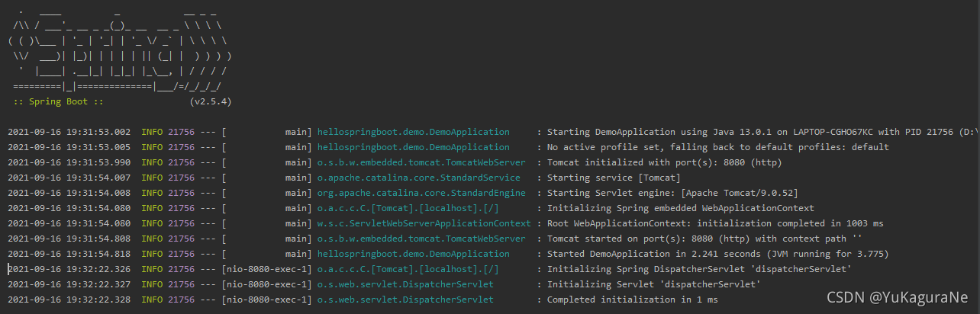The height and width of the screenshot is (314, 980).
Task: Click INFO level on the 19:31:54.008 line
Action: click(x=153, y=193)
